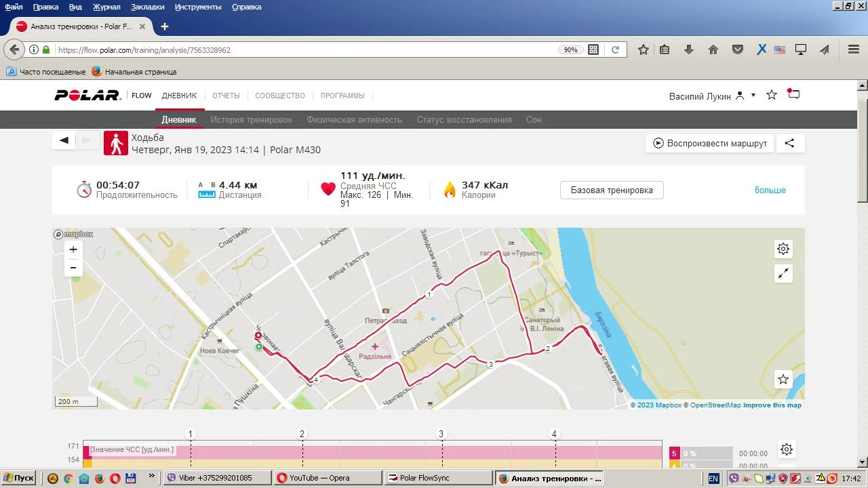Go to previous training with left arrow

(64, 140)
